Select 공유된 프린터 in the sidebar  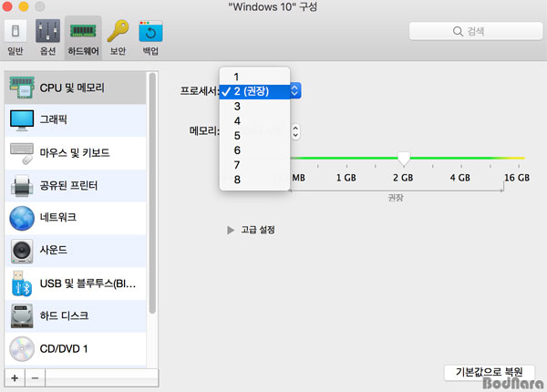(x=76, y=185)
